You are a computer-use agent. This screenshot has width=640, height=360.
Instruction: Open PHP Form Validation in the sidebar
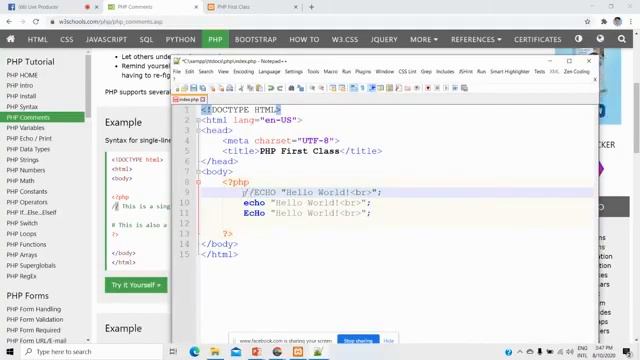click(x=35, y=320)
